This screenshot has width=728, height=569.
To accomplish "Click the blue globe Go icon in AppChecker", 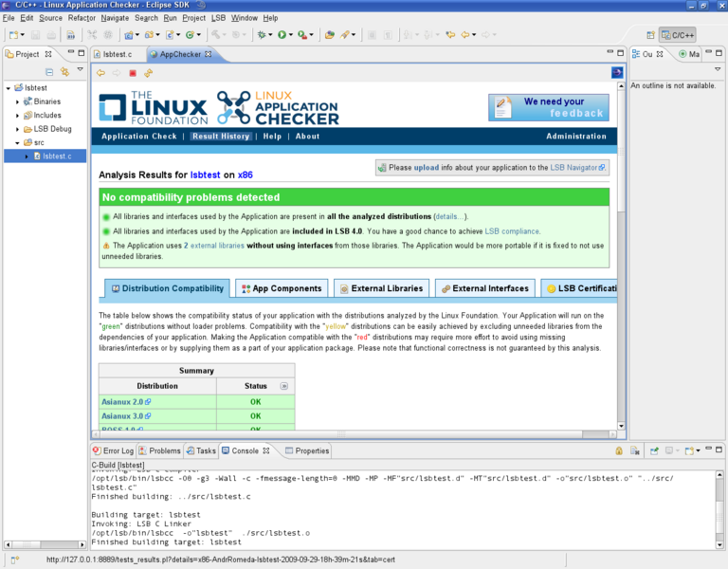I will 617,72.
